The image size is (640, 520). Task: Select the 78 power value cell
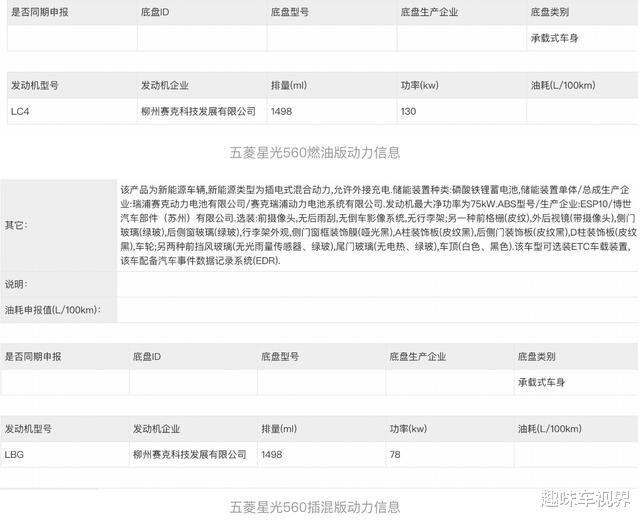449,454
